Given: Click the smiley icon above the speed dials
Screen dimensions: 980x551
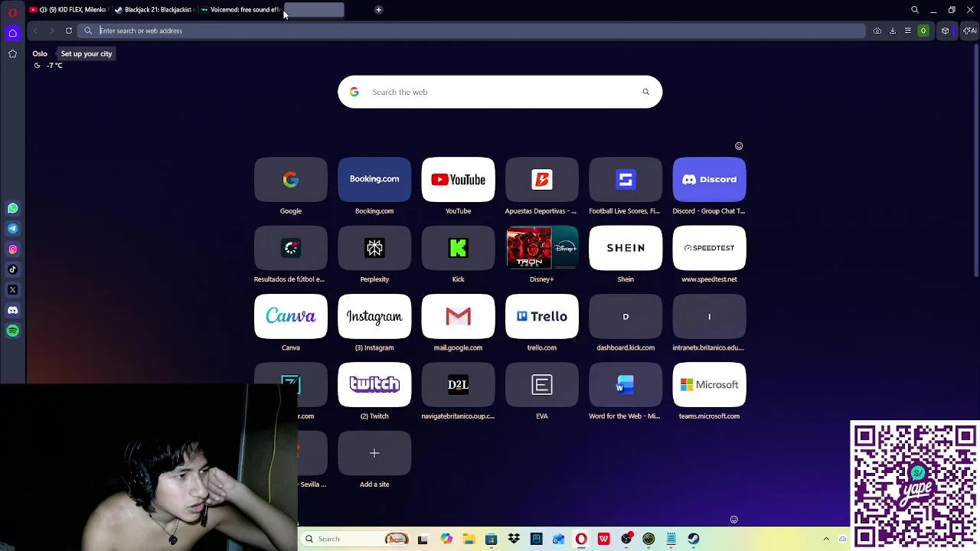Looking at the screenshot, I should (739, 145).
